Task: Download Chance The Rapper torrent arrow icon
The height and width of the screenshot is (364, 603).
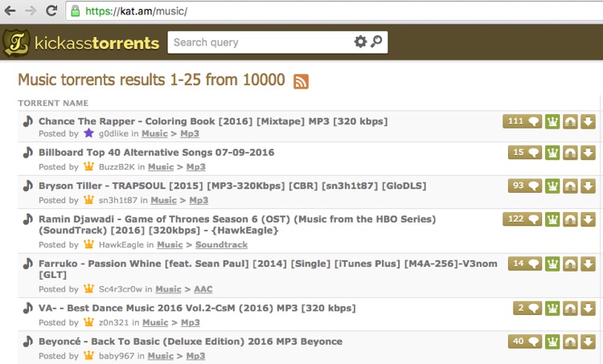Action: pyautogui.click(x=588, y=121)
